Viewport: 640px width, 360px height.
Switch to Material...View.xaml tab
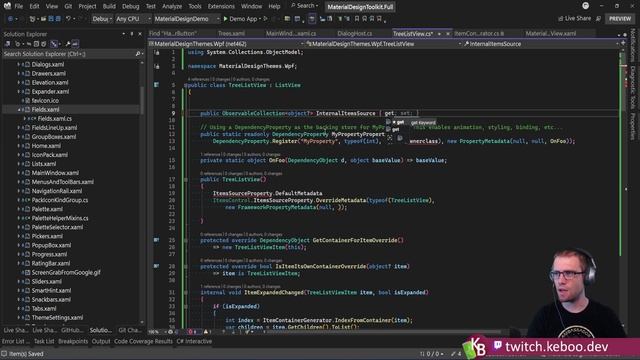[x=551, y=34]
